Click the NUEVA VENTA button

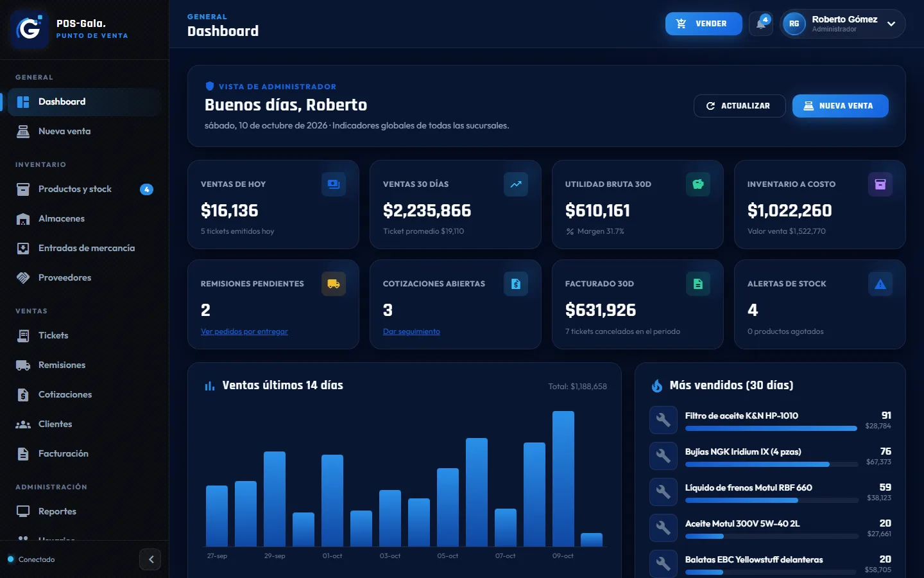[840, 106]
